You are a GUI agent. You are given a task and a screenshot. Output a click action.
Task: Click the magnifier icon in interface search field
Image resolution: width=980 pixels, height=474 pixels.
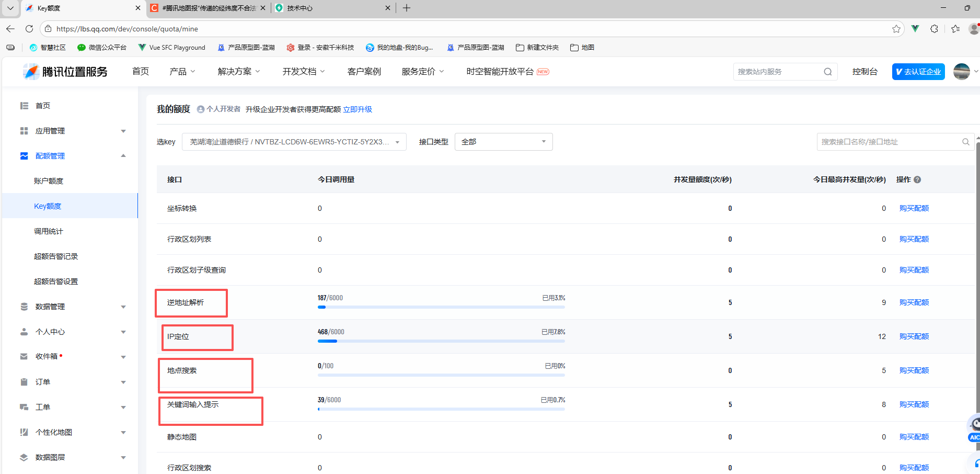tap(965, 142)
